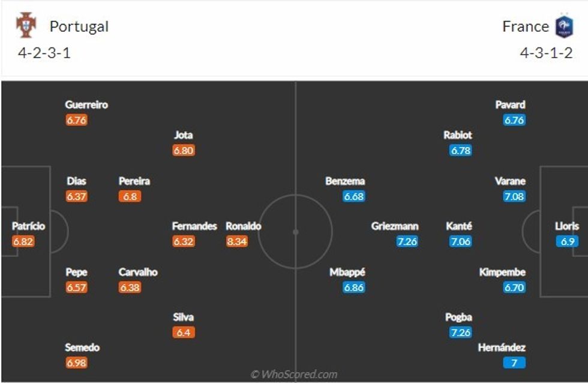Click Pogba's 7.26 rating badge

point(460,333)
